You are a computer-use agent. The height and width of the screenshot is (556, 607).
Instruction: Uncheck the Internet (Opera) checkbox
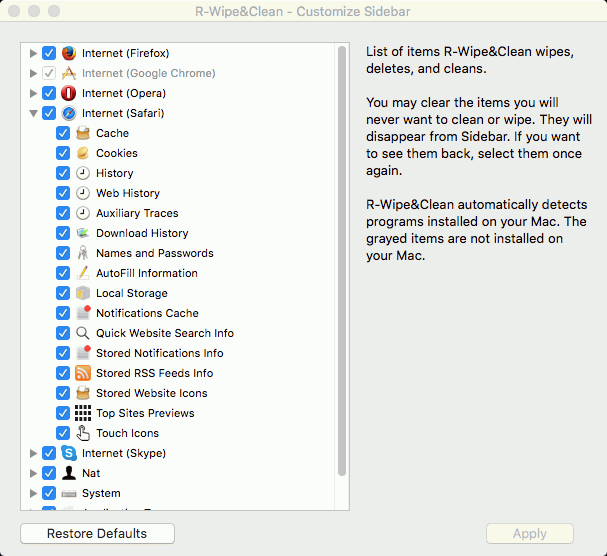tap(49, 93)
